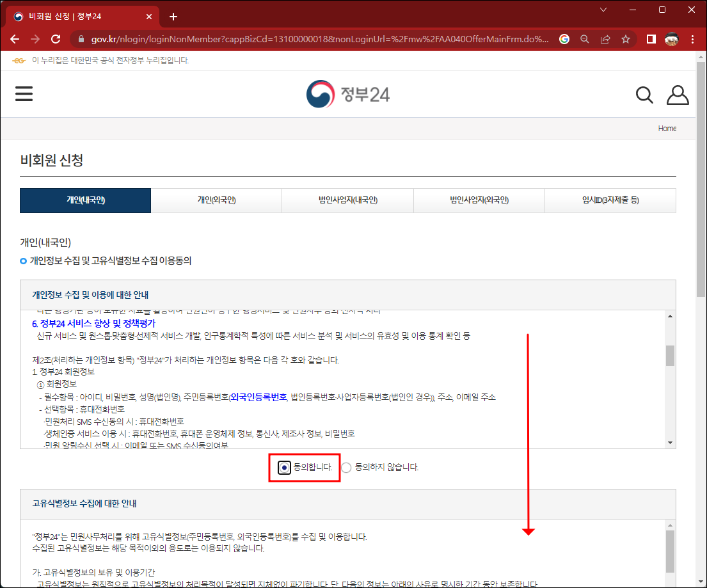Click the Home breadcrumb link
Image resolution: width=707 pixels, height=588 pixels.
click(x=667, y=128)
